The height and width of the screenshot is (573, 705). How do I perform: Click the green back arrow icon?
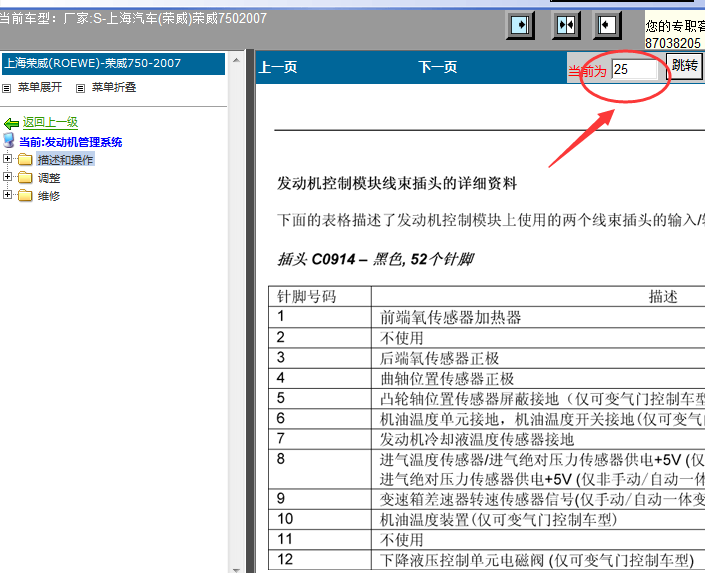click(11, 123)
